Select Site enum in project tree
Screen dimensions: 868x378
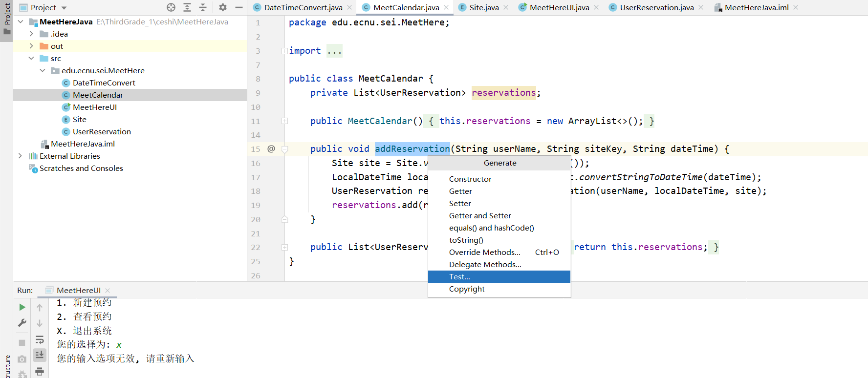pyautogui.click(x=80, y=119)
